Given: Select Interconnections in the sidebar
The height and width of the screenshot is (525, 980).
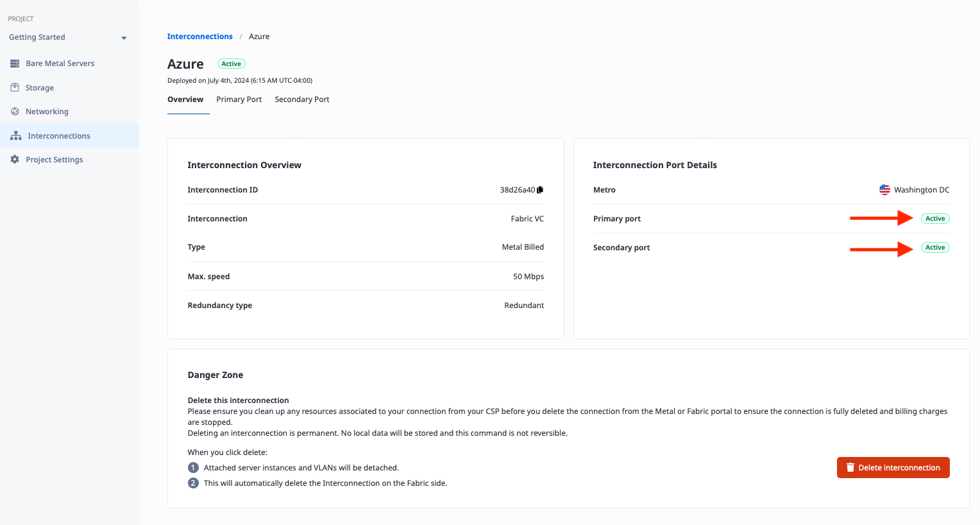Looking at the screenshot, I should [69, 135].
